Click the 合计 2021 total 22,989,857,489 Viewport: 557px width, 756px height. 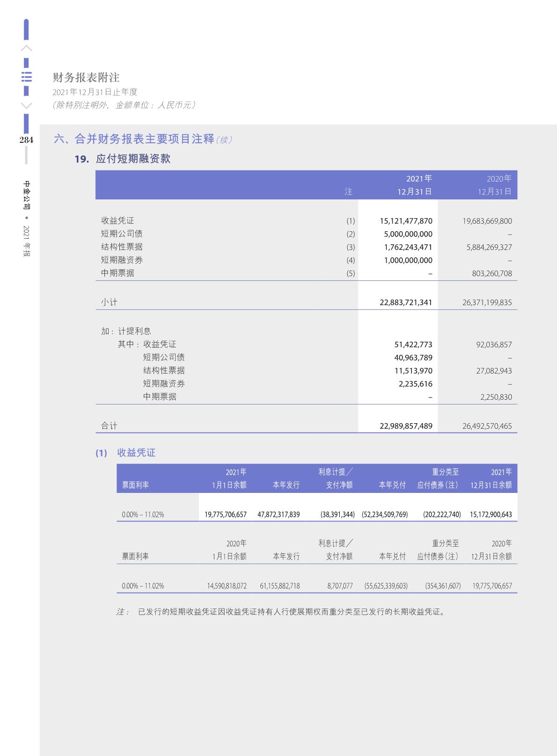point(406,426)
